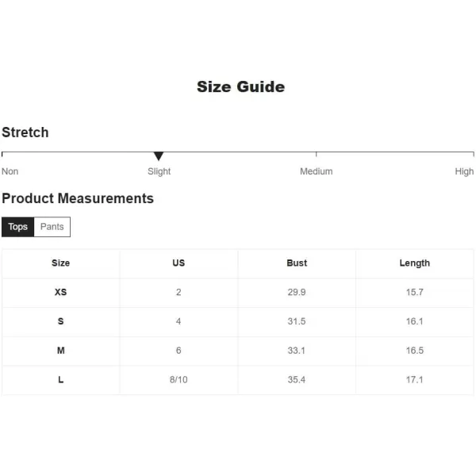
Task: Click the Slight stretch label
Action: click(x=159, y=171)
